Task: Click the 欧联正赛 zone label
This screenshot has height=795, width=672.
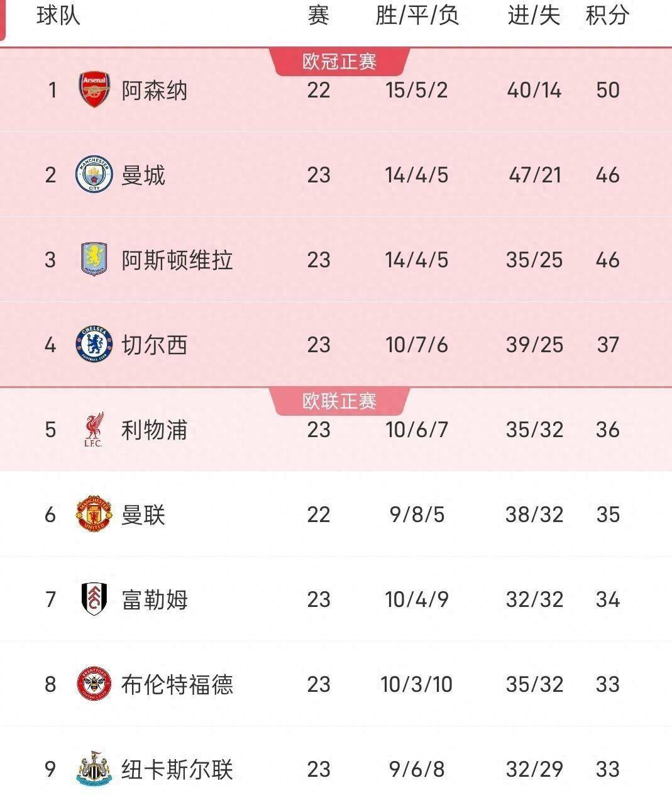Action: [x=339, y=401]
